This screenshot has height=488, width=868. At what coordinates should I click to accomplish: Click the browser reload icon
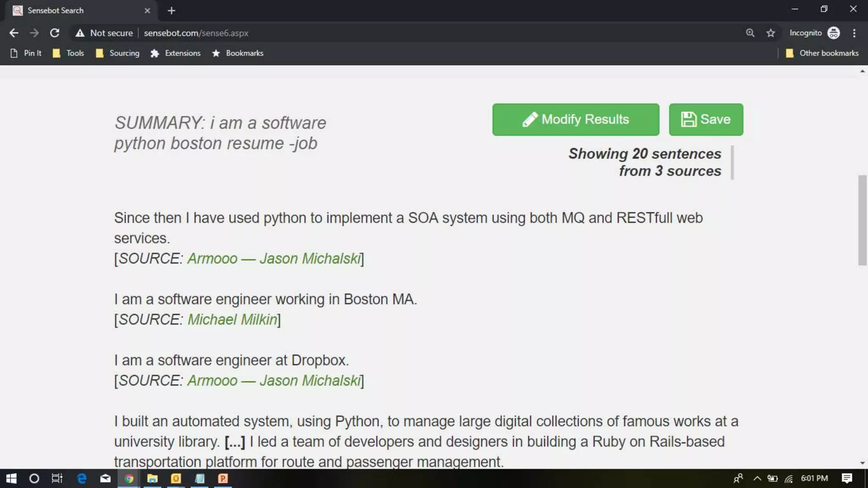click(x=55, y=33)
